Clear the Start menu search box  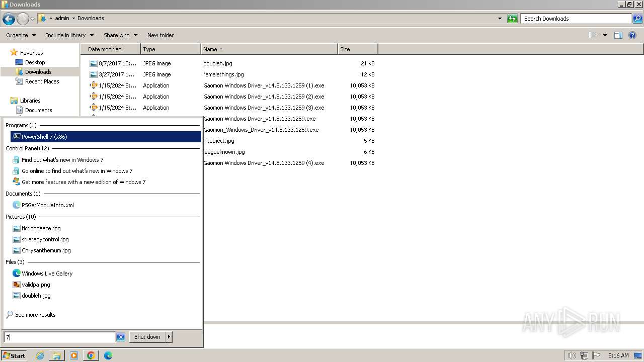pos(121,337)
